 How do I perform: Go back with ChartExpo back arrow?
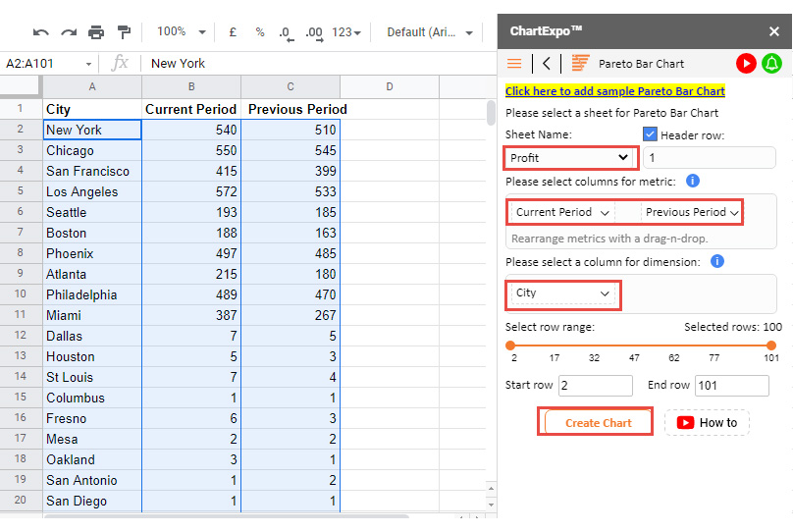[x=547, y=63]
